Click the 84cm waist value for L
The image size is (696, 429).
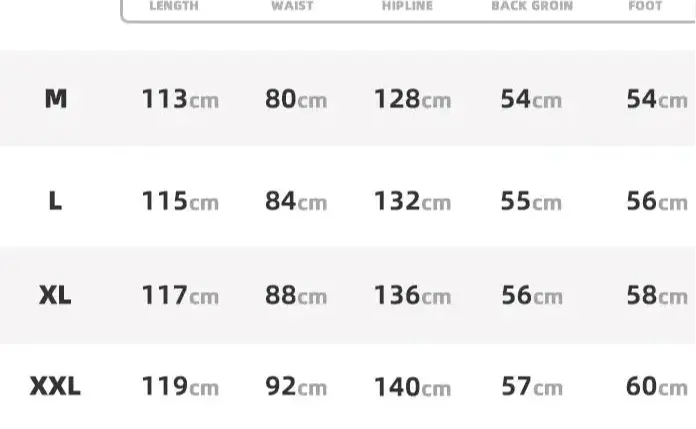(x=296, y=201)
